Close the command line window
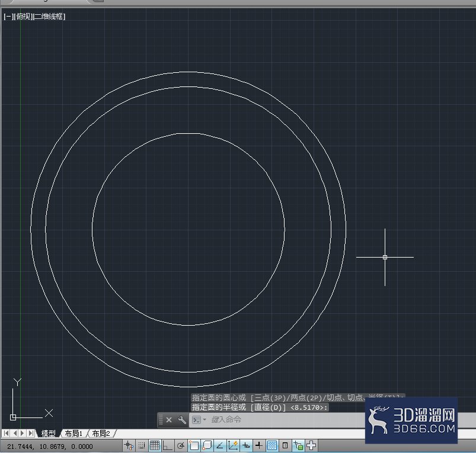The width and height of the screenshot is (476, 453). pyautogui.click(x=169, y=420)
